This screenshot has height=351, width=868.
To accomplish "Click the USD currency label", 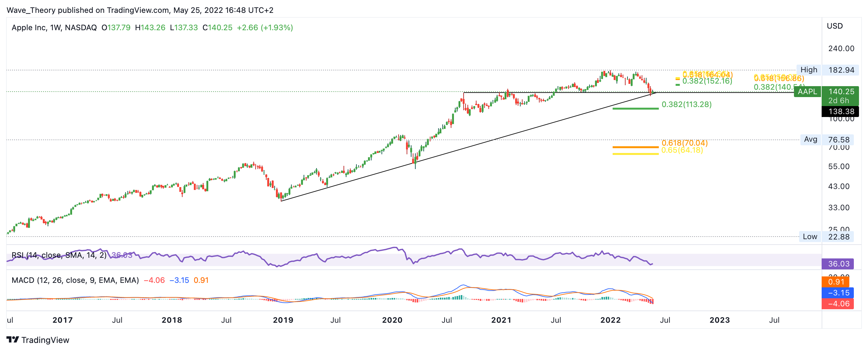I will (x=835, y=26).
